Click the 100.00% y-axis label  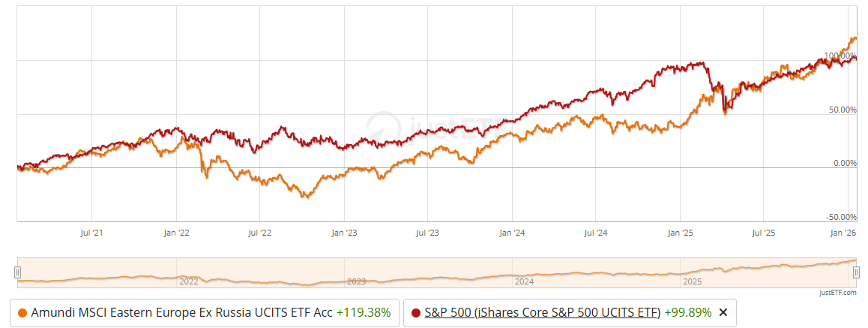(x=840, y=56)
